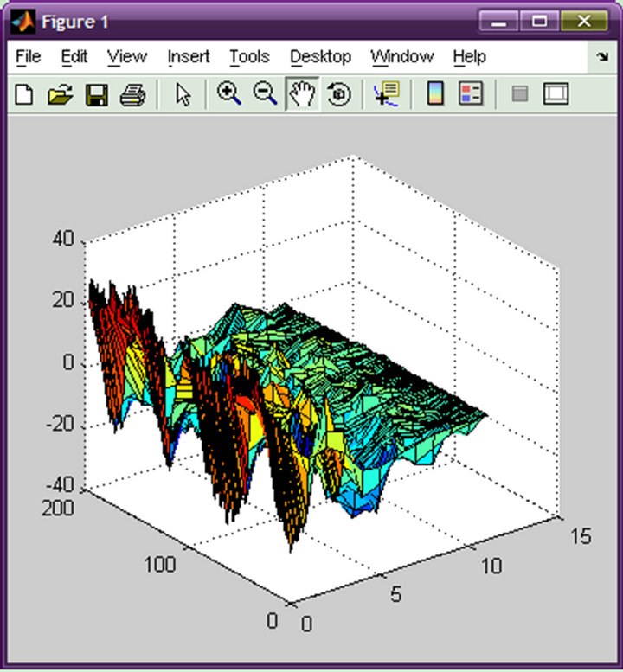Image resolution: width=623 pixels, height=672 pixels.
Task: Open the File menu
Action: click(x=28, y=57)
